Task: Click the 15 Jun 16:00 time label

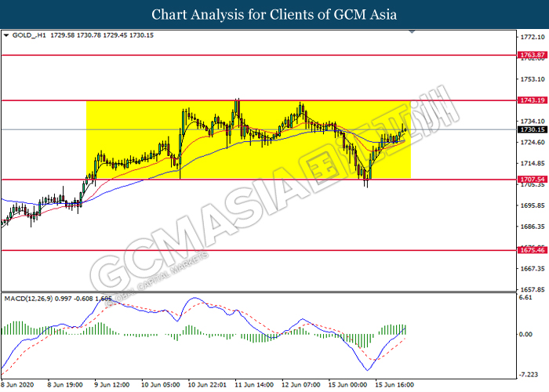Action: click(x=394, y=385)
